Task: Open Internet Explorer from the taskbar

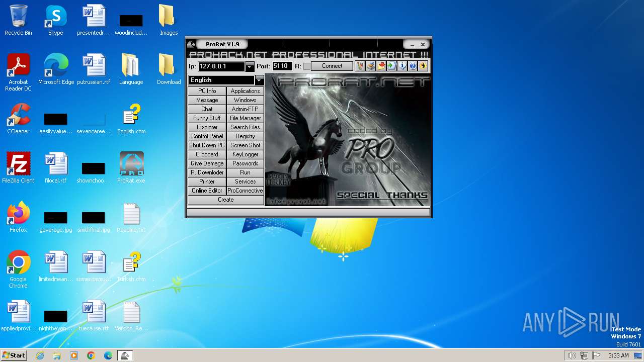Action: tap(40, 355)
